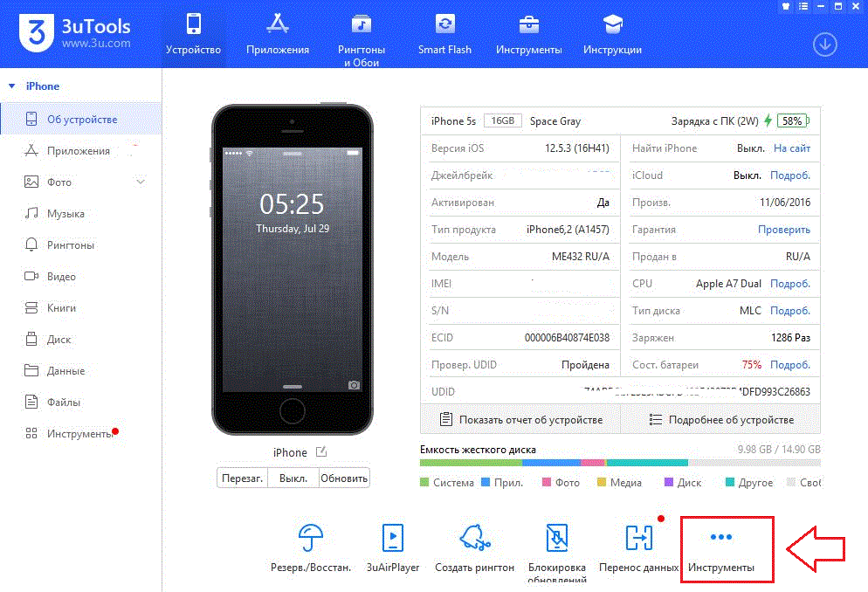Viewport: 868px width, 592px height.
Task: Open CPU Подроб. link
Action: point(790,284)
